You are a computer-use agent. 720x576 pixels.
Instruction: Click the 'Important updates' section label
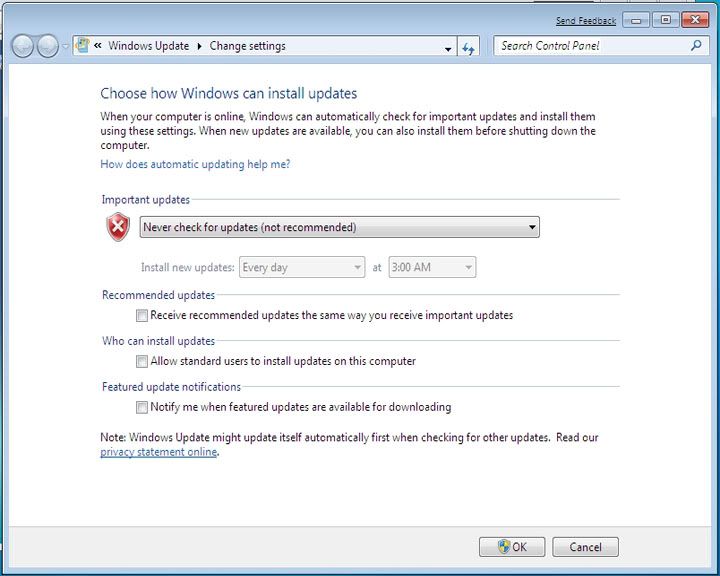click(x=146, y=200)
